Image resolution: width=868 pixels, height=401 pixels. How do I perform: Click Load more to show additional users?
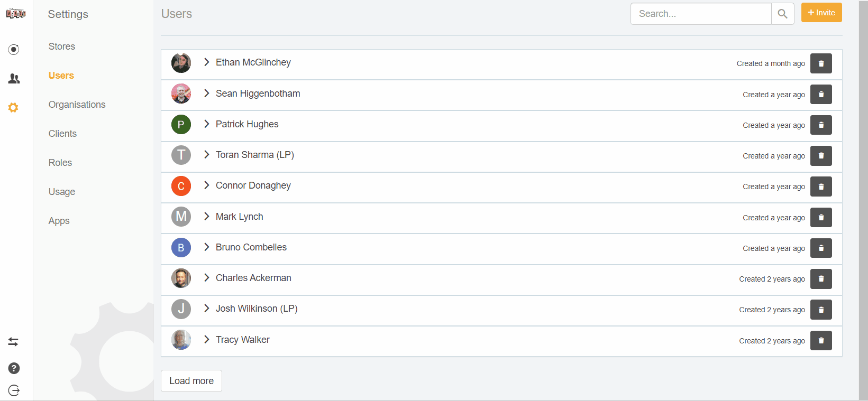click(x=191, y=381)
